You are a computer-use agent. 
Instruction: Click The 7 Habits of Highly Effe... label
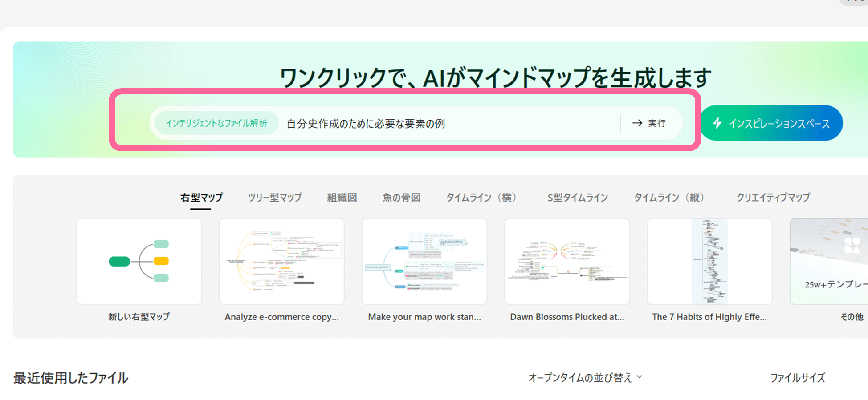709,317
